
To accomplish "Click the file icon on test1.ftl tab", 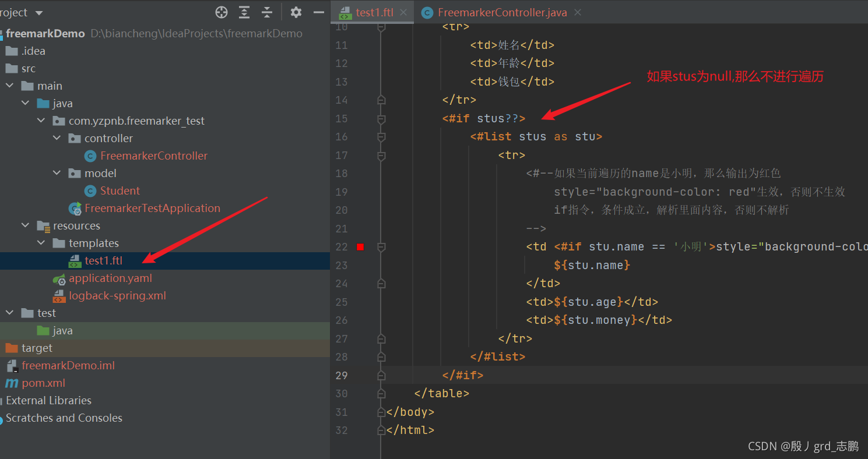I will (345, 13).
